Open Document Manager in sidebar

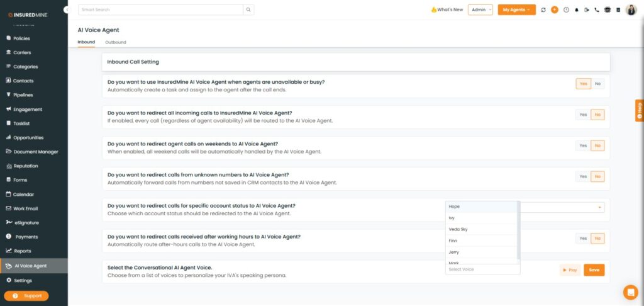[35, 152]
